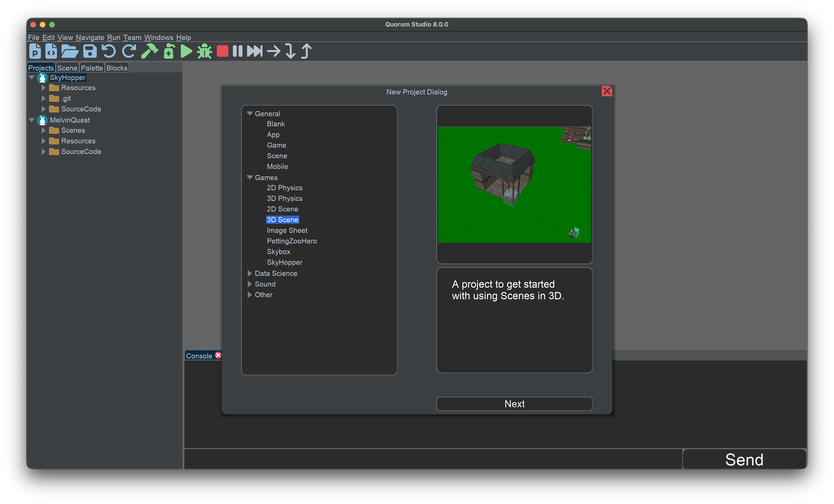Expand the Data Science category
834x504 pixels.
point(250,273)
